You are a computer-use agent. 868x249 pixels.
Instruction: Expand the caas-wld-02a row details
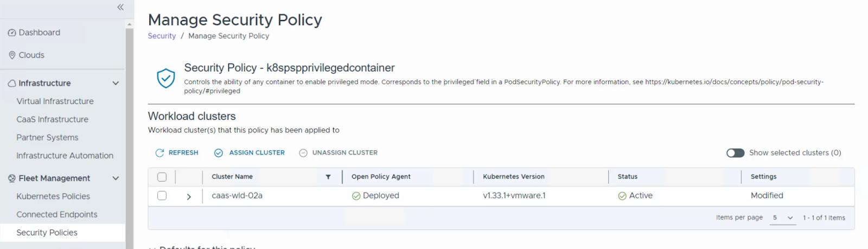coord(189,196)
